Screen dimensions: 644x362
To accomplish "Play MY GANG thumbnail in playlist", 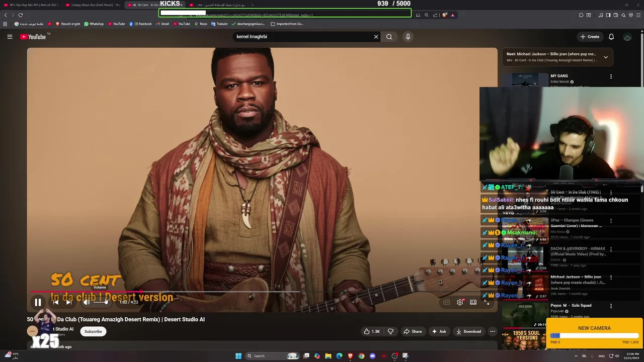I will (x=525, y=80).
